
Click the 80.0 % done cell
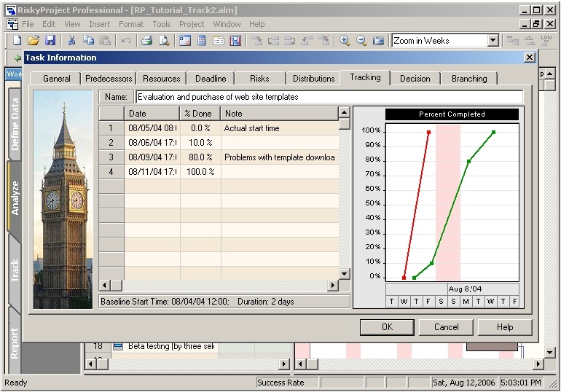200,157
